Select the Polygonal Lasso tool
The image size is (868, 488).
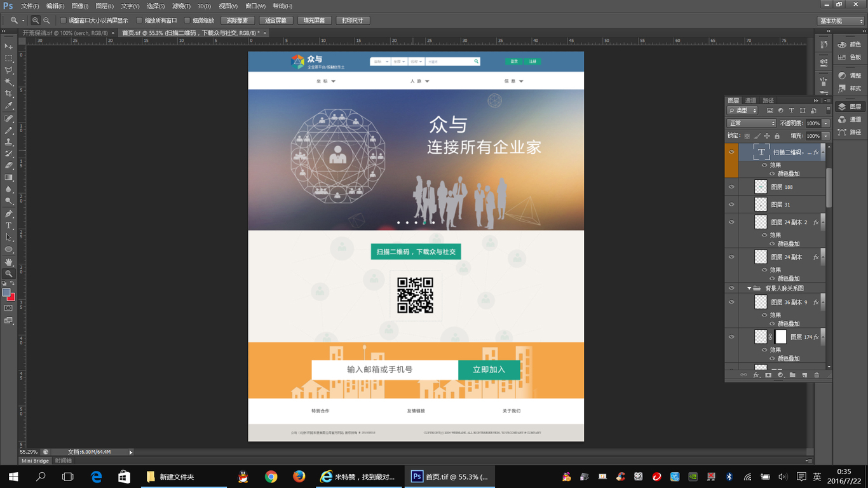[x=9, y=70]
